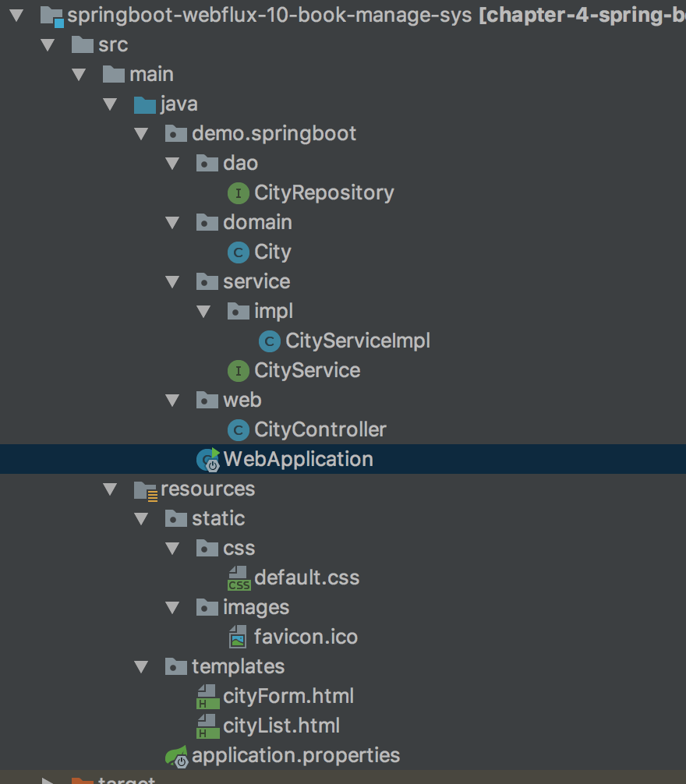
Task: Select the images folder
Action: (256, 607)
